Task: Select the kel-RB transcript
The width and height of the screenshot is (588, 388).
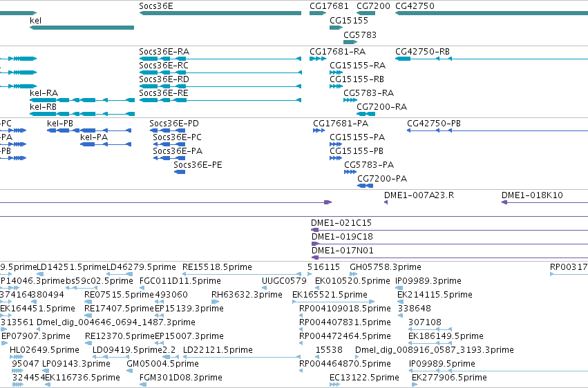Action: [x=82, y=114]
